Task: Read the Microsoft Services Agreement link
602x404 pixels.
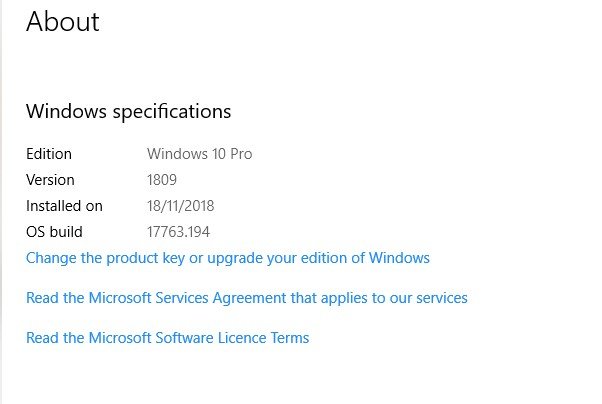Action: [x=246, y=298]
